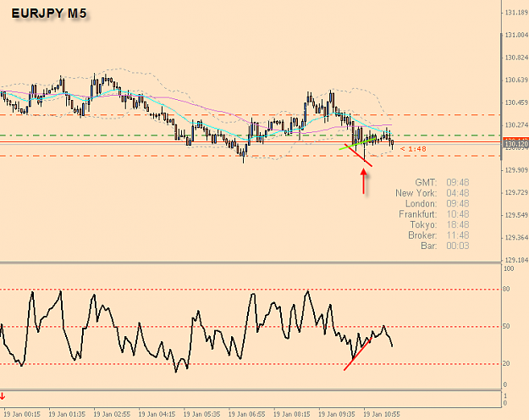Click the 19 Jan 05:35 time label
Viewport: 529px width, 420px height.
click(x=201, y=414)
